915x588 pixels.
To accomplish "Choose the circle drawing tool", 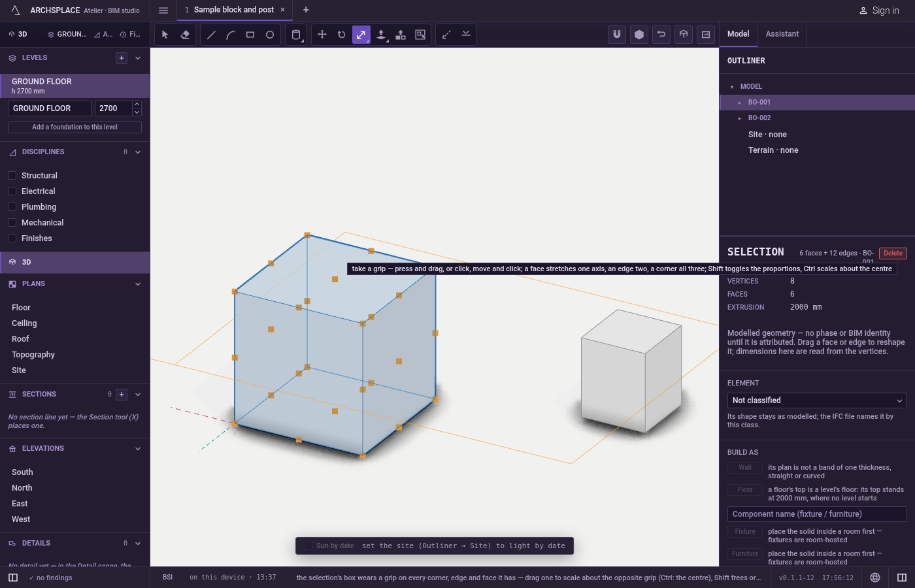I will point(270,35).
